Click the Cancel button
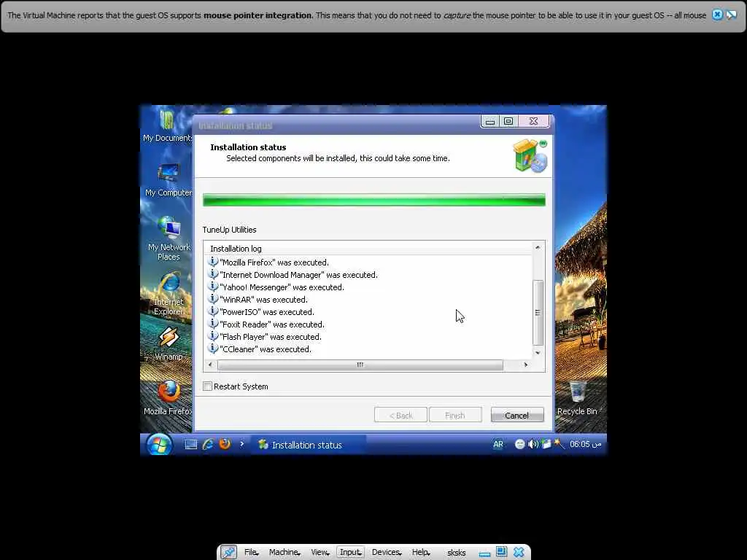 [517, 415]
